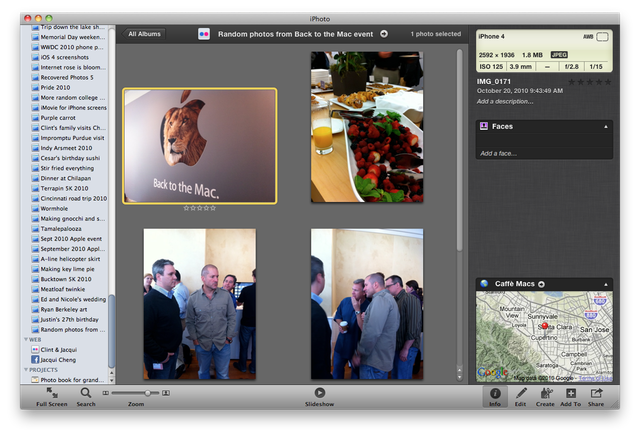The height and width of the screenshot is (437, 640).
Task: Select photo of man in black sweater
Action: pyautogui.click(x=200, y=304)
